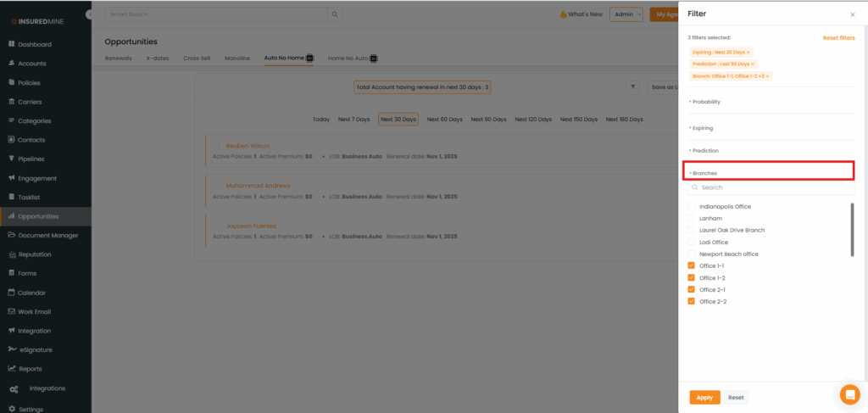Check the Indianapolis Office branch
This screenshot has height=413, width=868.
(691, 206)
